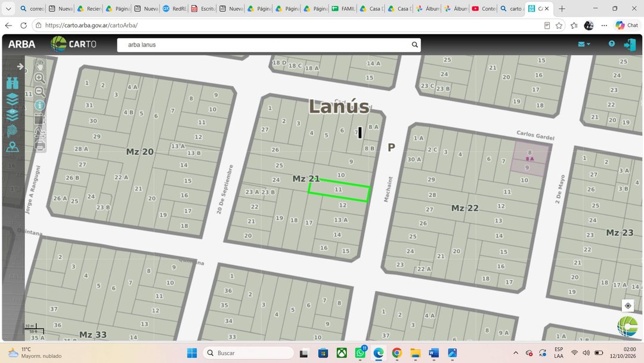Add this page to favorites star
Screen dimensions: 644x363
point(559,26)
